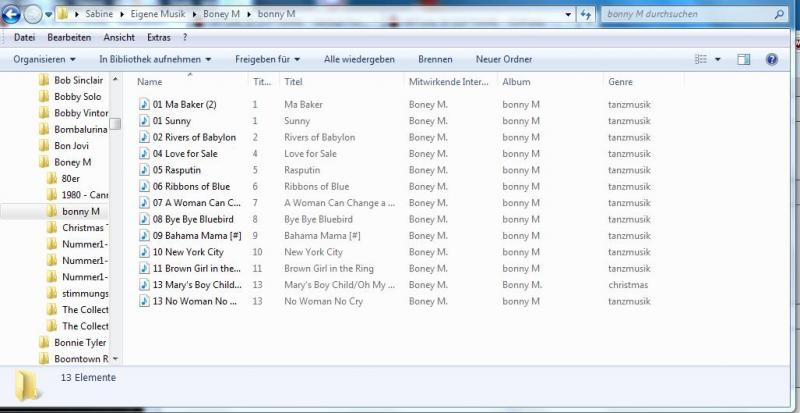Click music icon of 10 New York City
The height and width of the screenshot is (413, 800).
click(x=144, y=252)
